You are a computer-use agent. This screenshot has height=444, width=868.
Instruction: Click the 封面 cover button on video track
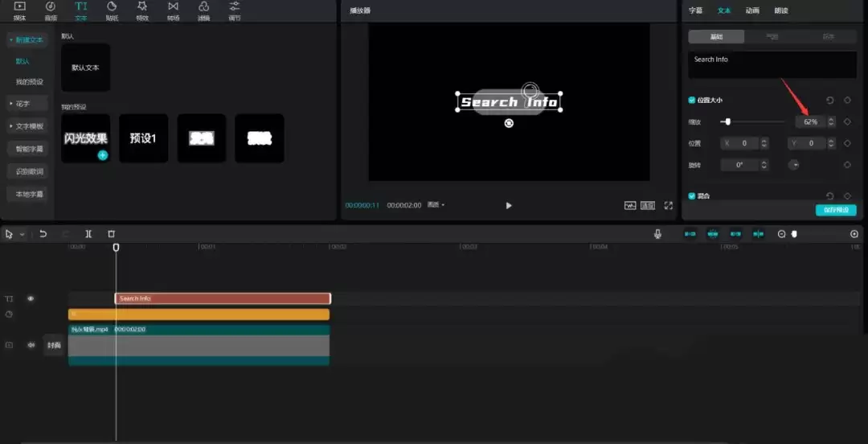(55, 345)
